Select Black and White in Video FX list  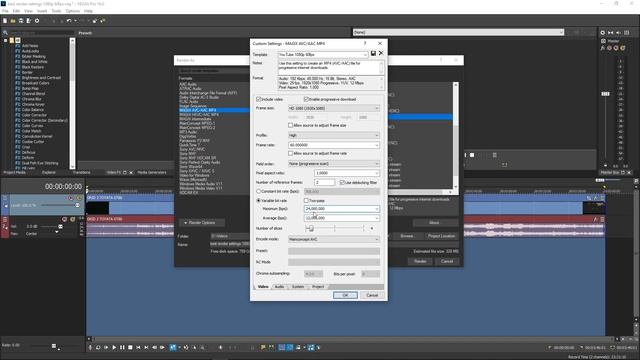34,62
